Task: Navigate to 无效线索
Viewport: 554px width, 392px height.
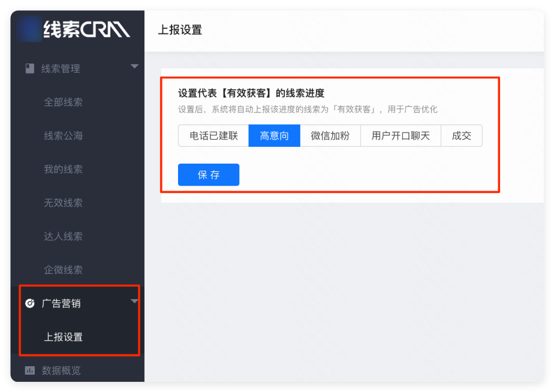Action: pos(63,203)
